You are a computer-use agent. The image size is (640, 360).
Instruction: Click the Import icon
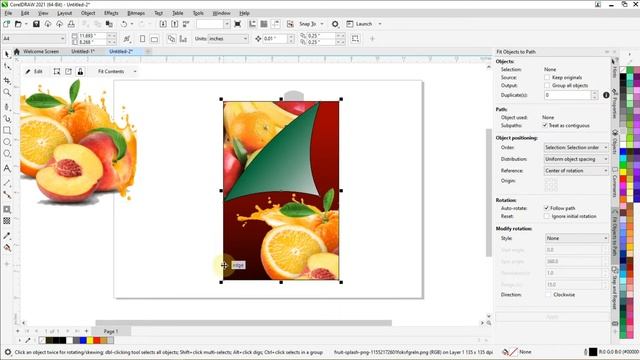point(163,24)
